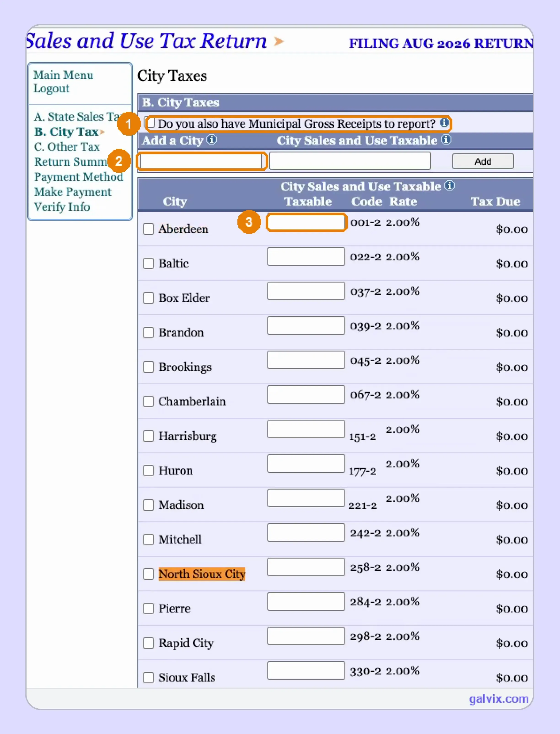Click the Tax Due column header
This screenshot has height=734, width=560.
(495, 201)
